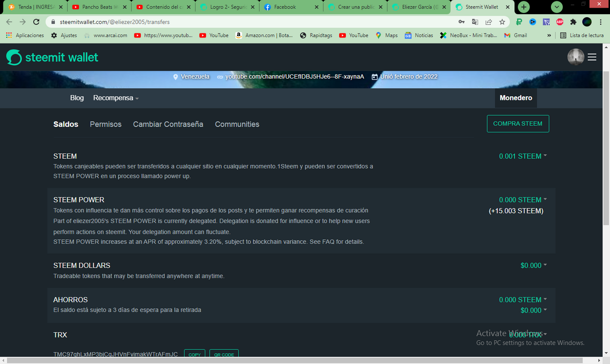Click the translate page icon
Screen dimensions: 610x364
pyautogui.click(x=475, y=22)
